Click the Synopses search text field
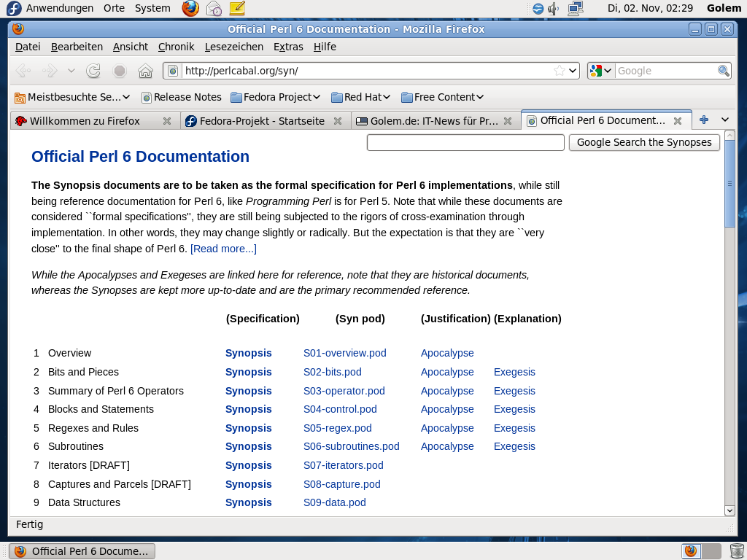Screen dimensions: 747x560 coord(465,142)
